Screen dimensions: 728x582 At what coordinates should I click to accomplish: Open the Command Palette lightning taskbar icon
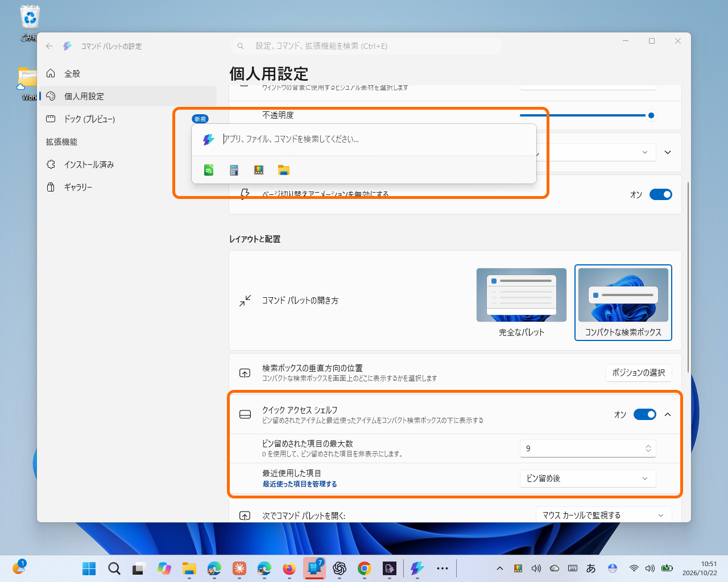coord(417,568)
